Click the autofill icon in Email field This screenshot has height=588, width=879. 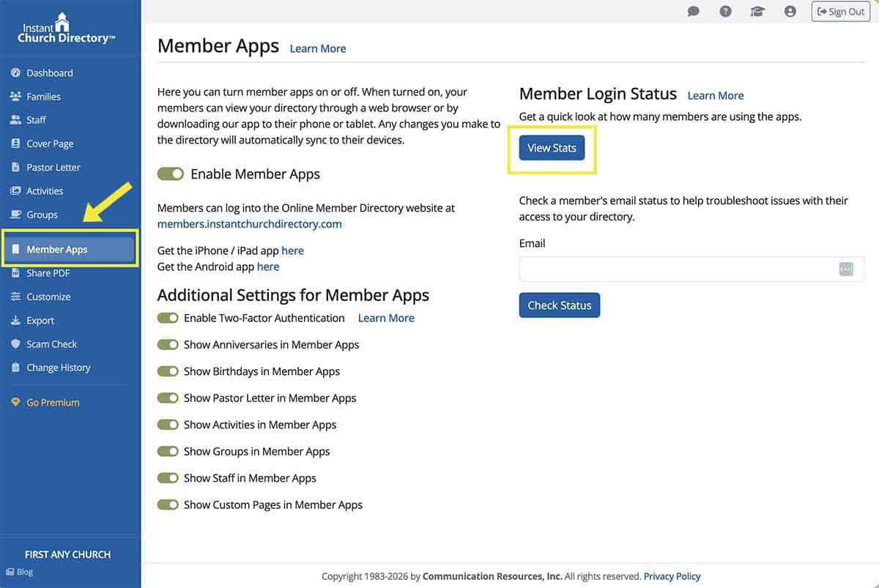click(846, 269)
